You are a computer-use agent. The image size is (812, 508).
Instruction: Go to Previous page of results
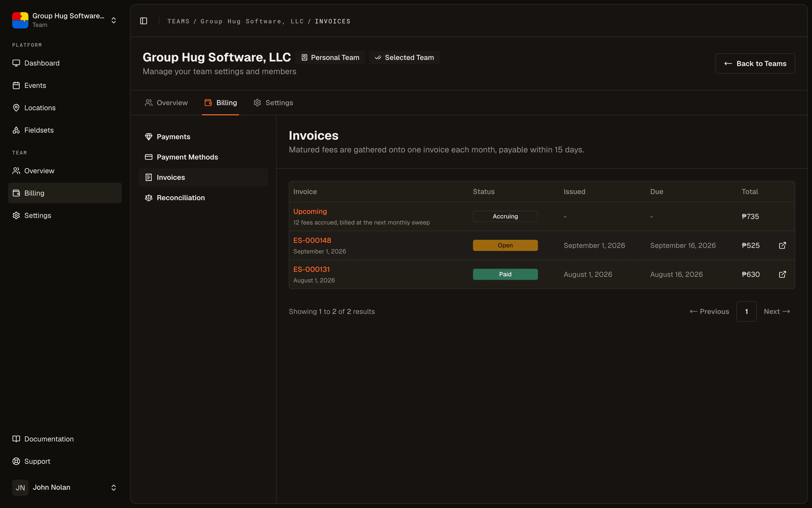pos(709,311)
